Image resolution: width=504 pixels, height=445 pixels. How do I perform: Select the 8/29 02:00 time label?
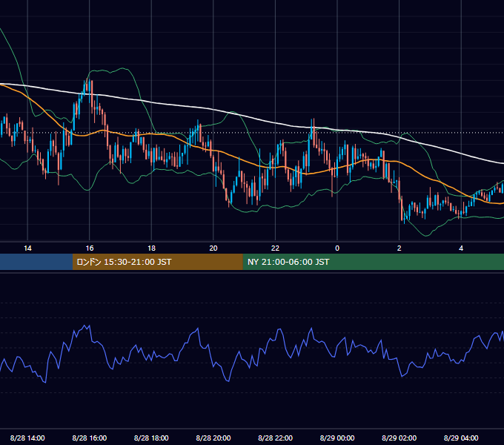pos(399,438)
